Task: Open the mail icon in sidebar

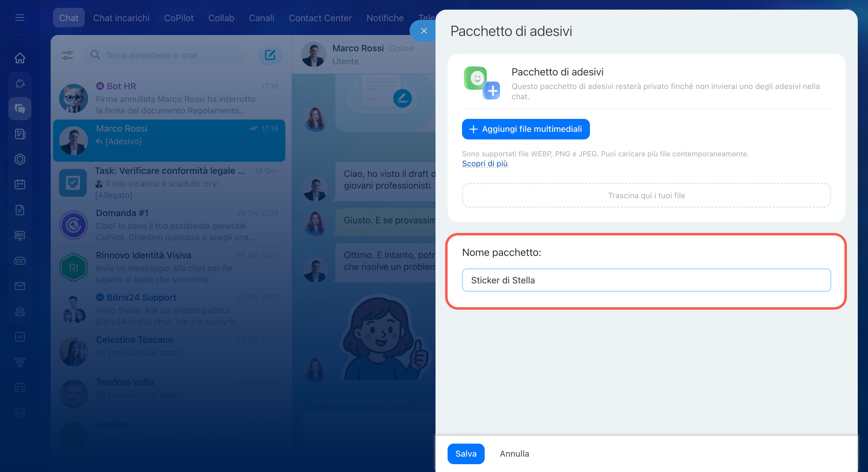Action: (20, 286)
